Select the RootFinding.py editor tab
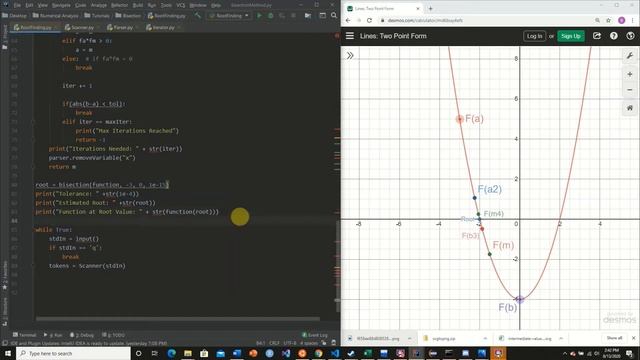640x360 pixels. [x=36, y=27]
